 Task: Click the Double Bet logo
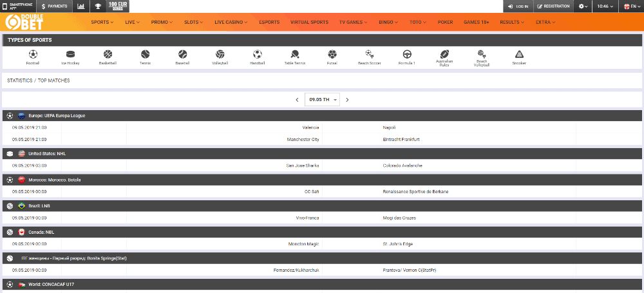pyautogui.click(x=24, y=22)
